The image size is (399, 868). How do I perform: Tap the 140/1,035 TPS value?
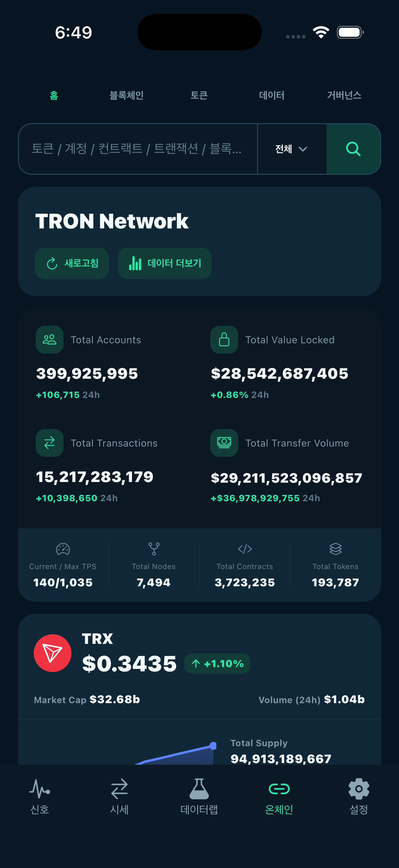point(63,583)
